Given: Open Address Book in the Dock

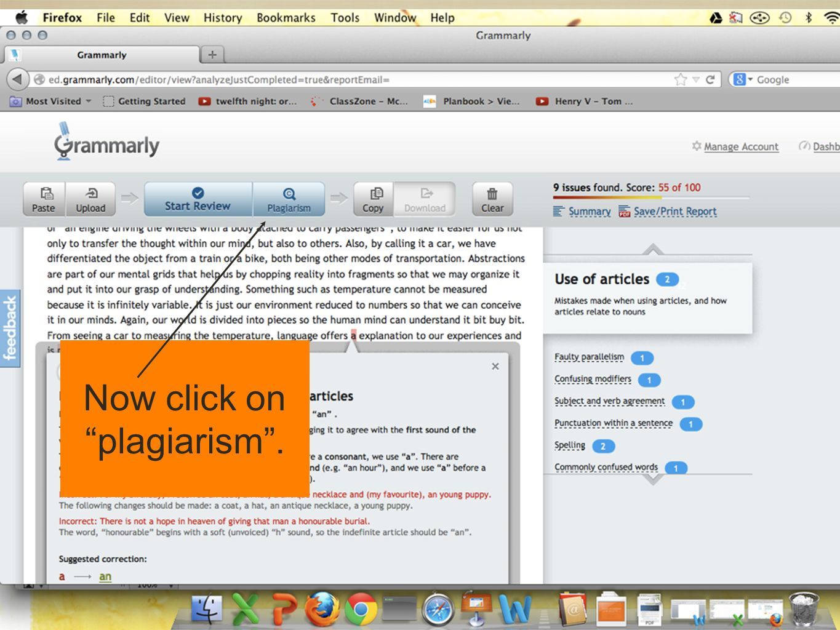Looking at the screenshot, I should [x=573, y=608].
